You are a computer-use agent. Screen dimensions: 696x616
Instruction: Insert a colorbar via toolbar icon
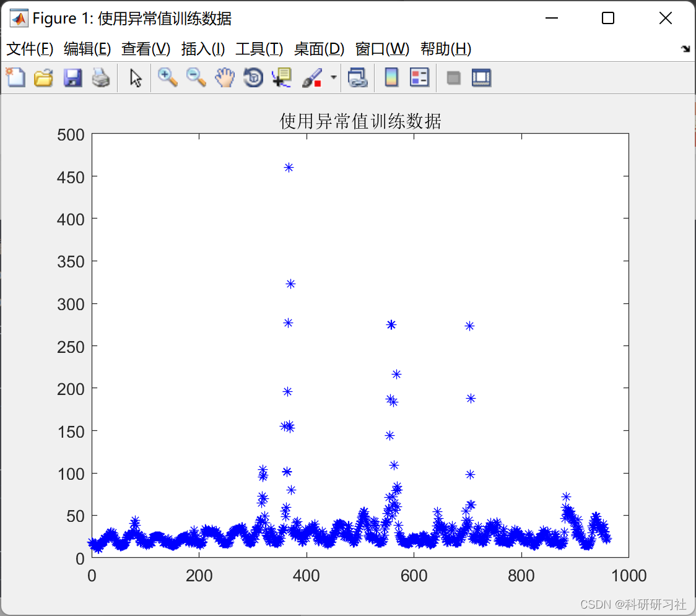coord(391,77)
